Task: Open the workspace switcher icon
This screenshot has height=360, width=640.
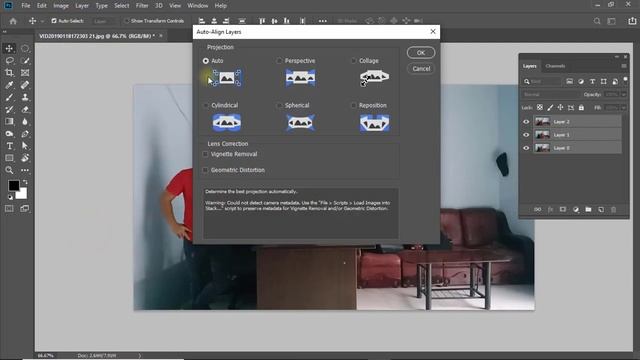Action: pyautogui.click(x=611, y=21)
